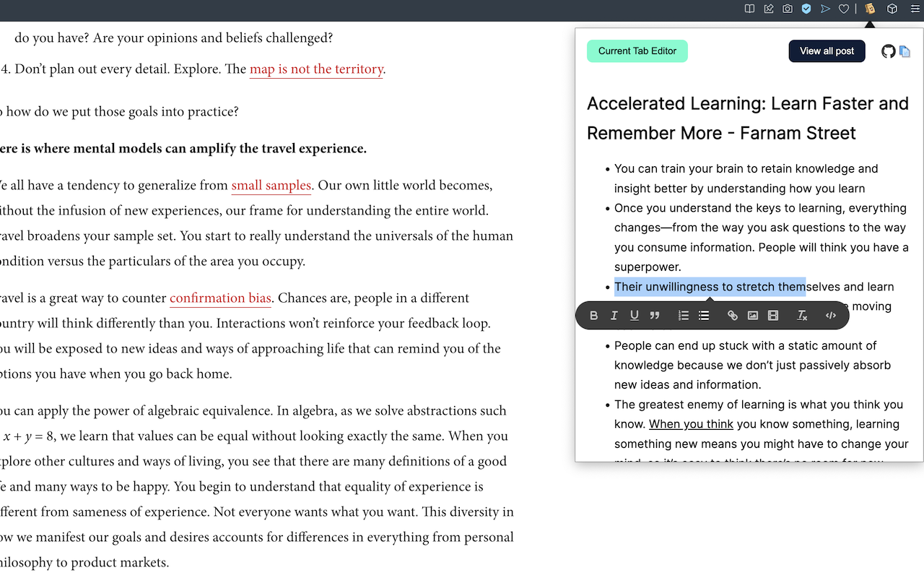Viewport: 924px width, 578px height.
Task: Apply bulleted list formatting
Action: pos(704,315)
